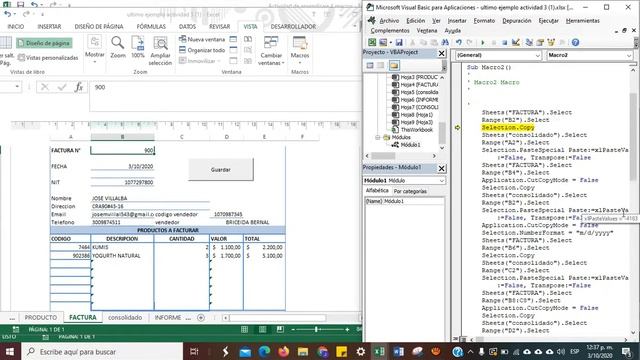Screen dimensions: 640x360
Task: Click the 100% zoom button in ribbon
Action: (138, 47)
